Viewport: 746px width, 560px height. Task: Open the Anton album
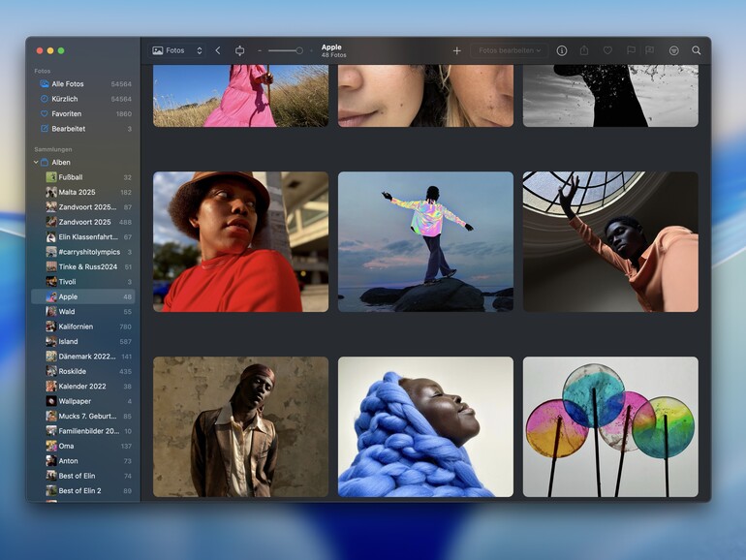pyautogui.click(x=83, y=461)
